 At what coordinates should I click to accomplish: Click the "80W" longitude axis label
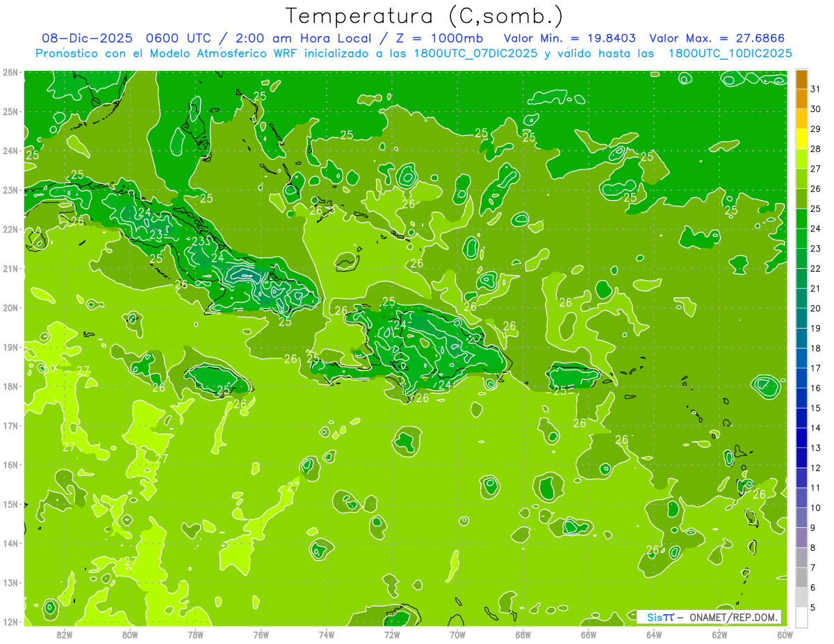130,634
